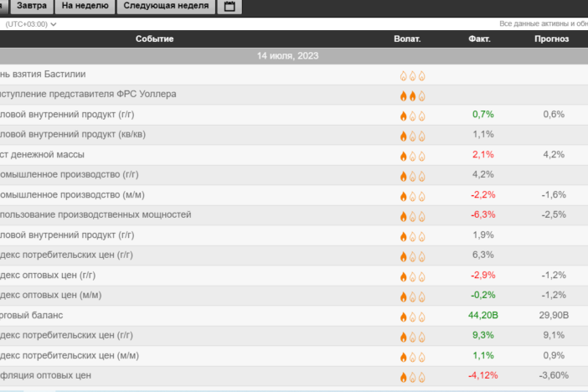
Task: Select the actual value 0,7%
Action: point(483,115)
